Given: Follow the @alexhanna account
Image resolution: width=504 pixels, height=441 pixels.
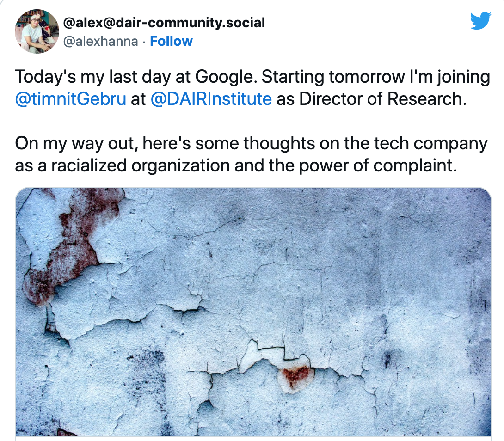Looking at the screenshot, I should [x=171, y=41].
